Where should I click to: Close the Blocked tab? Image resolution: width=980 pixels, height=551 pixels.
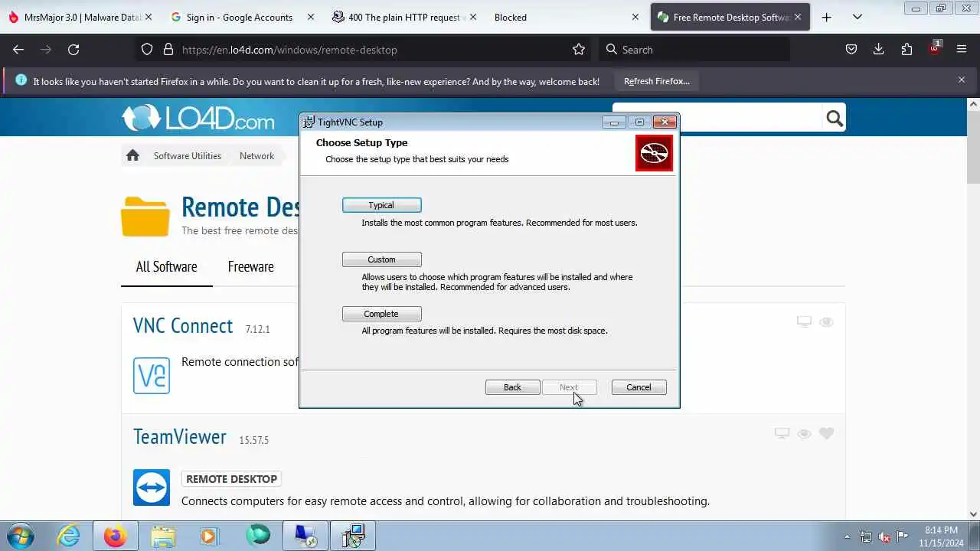click(635, 17)
